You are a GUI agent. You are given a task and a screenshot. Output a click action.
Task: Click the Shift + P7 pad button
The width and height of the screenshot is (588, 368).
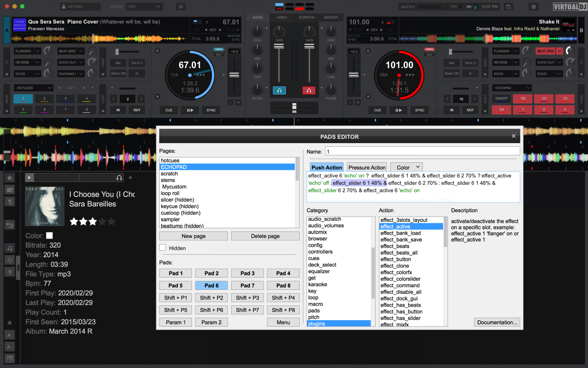247,310
